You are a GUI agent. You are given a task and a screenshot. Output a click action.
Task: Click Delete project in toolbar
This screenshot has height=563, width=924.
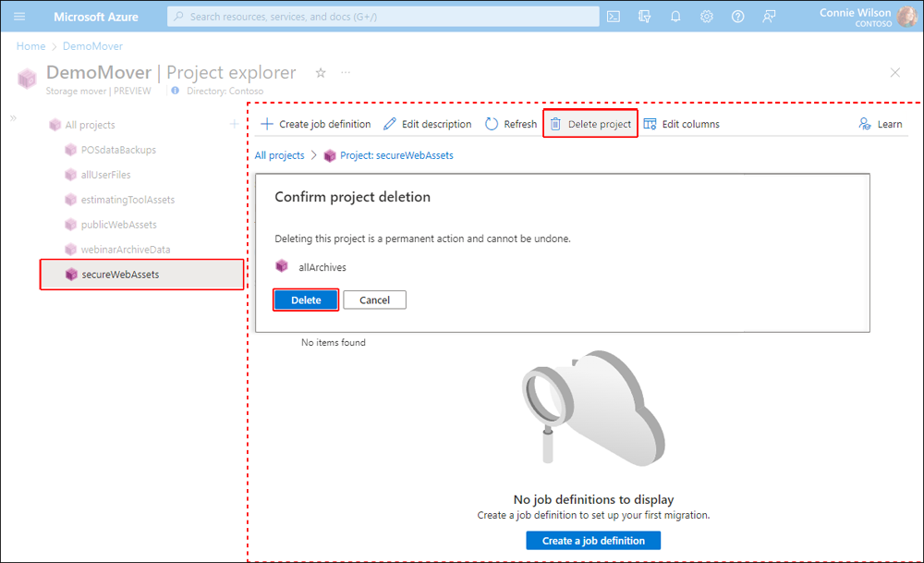coord(590,124)
